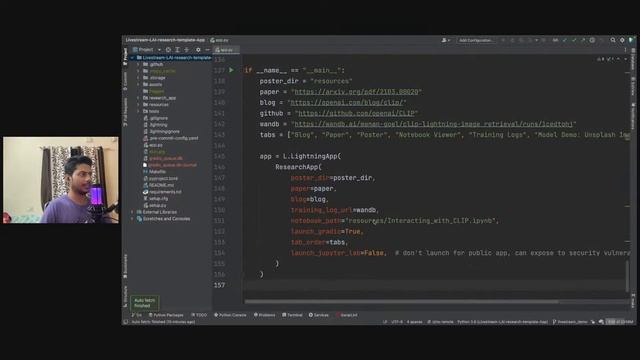Expand the .github folder

click(138, 64)
